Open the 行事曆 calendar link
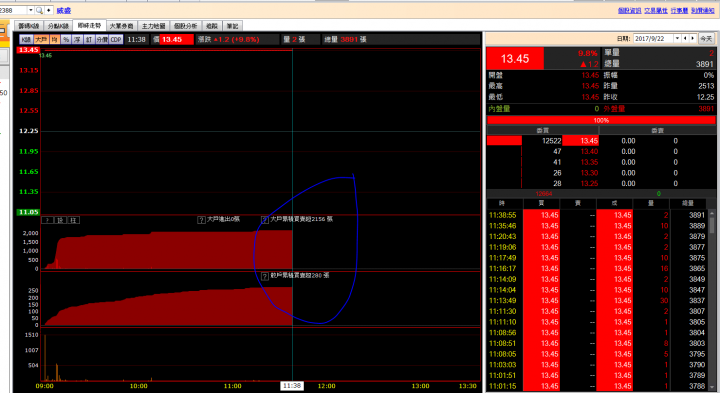 [x=679, y=10]
